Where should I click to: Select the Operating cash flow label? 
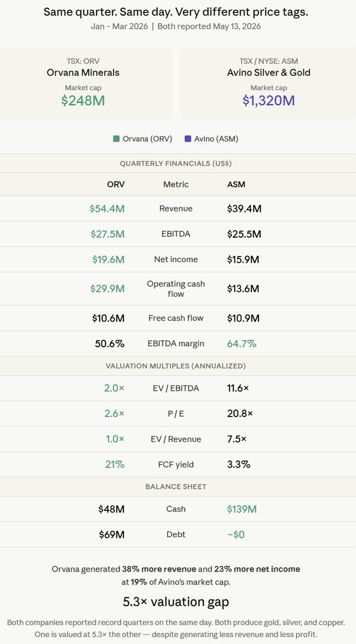click(x=176, y=289)
